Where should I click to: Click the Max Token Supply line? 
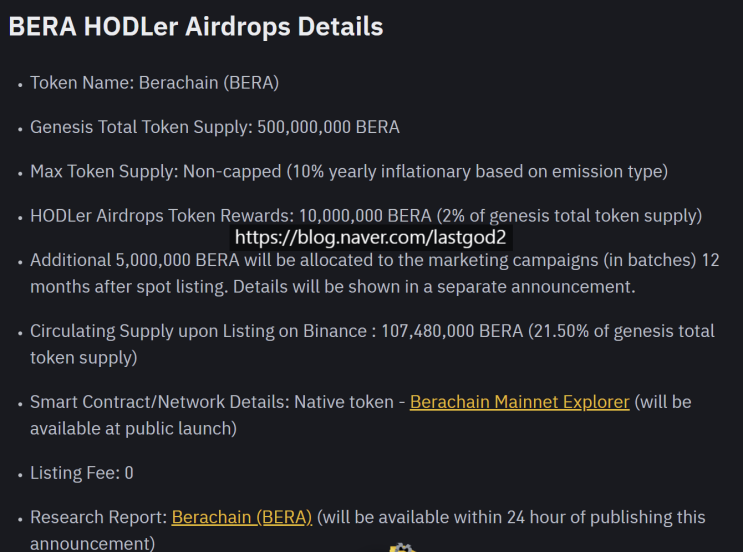point(348,171)
